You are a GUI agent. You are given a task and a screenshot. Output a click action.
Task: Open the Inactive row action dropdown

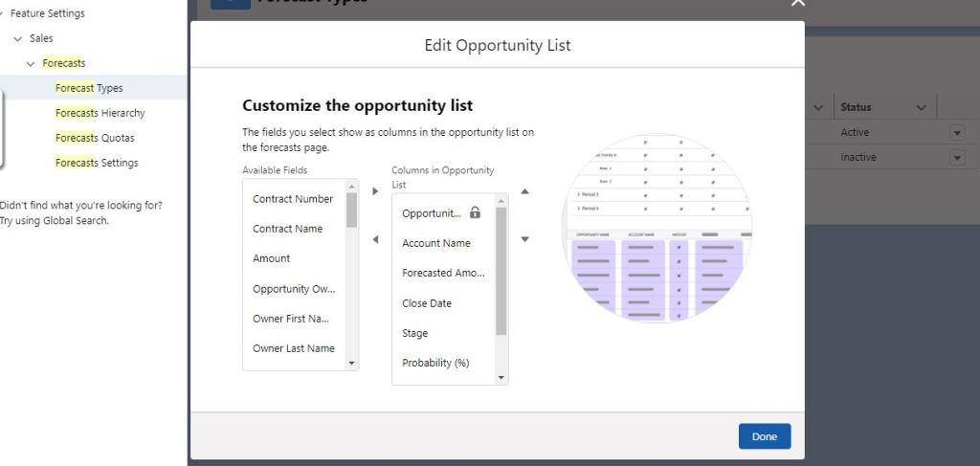pyautogui.click(x=957, y=157)
